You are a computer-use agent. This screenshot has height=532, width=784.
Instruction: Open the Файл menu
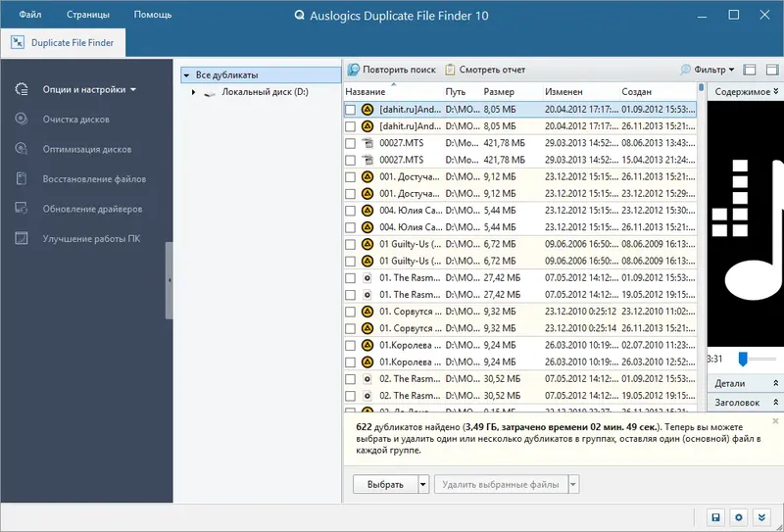point(30,15)
